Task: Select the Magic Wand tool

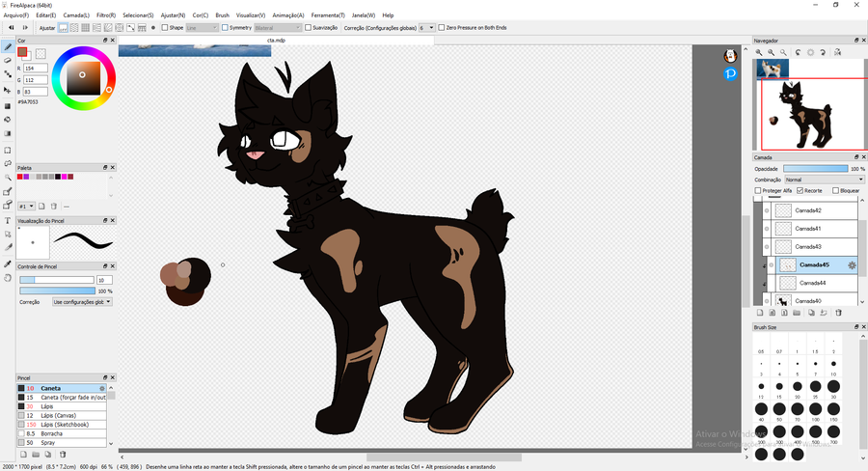Action: pyautogui.click(x=7, y=178)
